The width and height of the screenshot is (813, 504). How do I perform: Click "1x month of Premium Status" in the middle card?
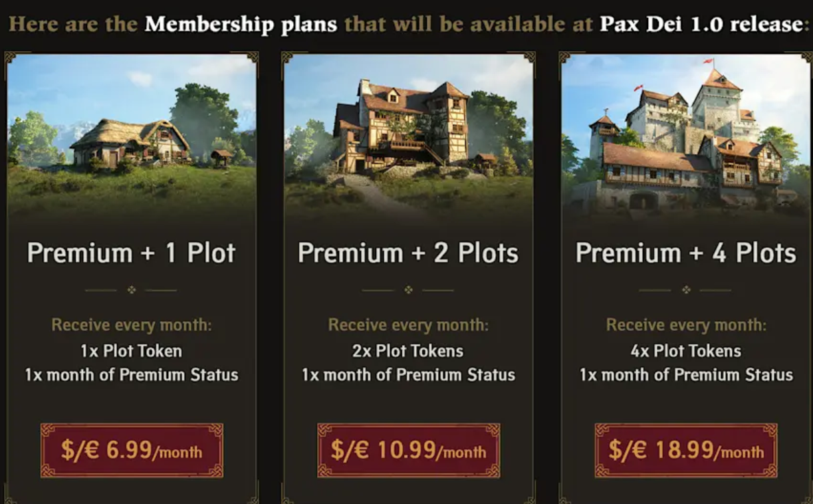pyautogui.click(x=408, y=374)
